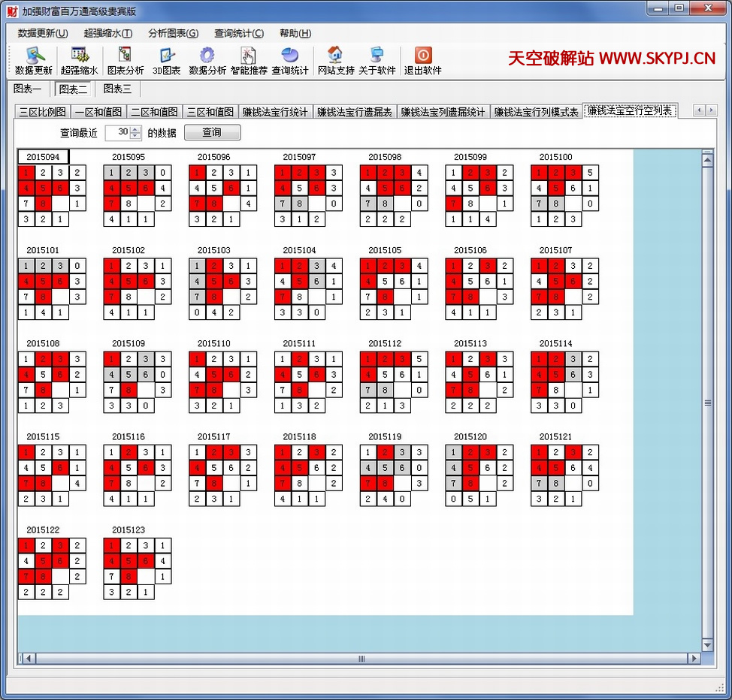Click the 数据分析 gear icon

click(x=207, y=56)
